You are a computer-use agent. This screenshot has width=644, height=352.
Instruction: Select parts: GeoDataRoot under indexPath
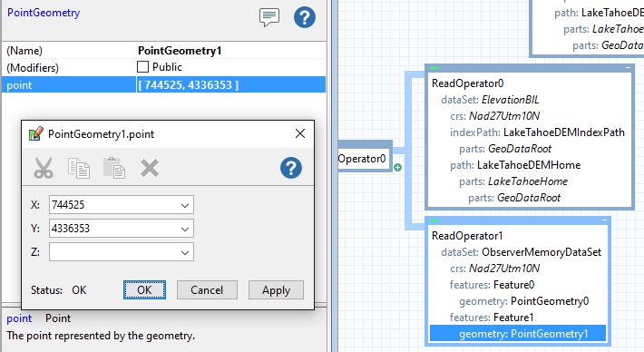(x=505, y=149)
